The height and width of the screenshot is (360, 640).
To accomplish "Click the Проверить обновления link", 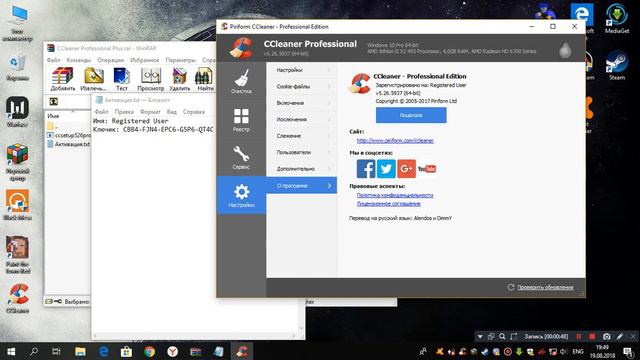I will pos(545,287).
